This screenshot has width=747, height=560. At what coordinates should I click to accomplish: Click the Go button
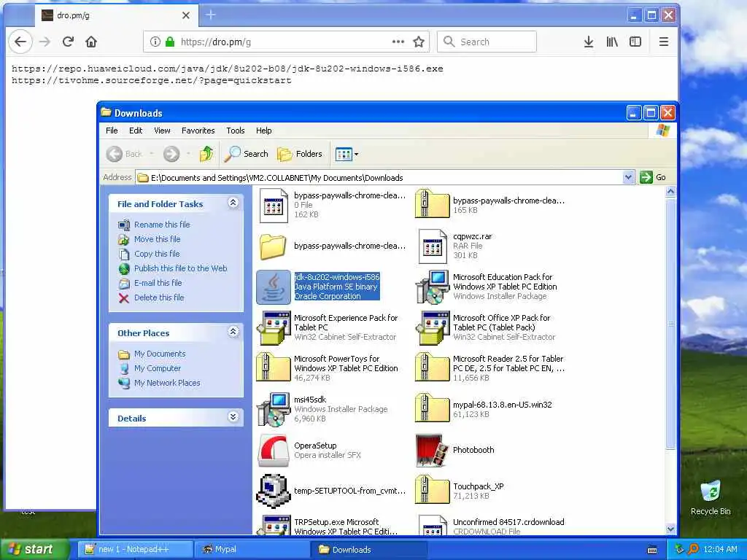[x=653, y=178]
